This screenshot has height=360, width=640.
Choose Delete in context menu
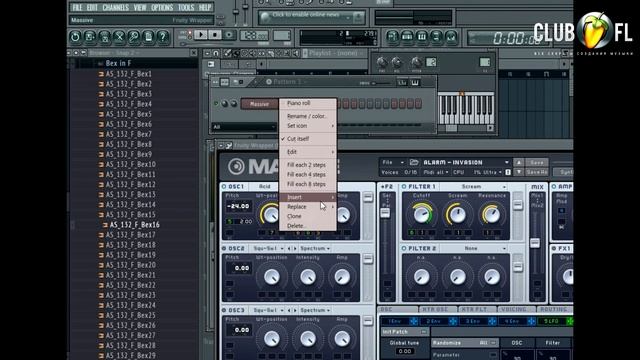308,226
